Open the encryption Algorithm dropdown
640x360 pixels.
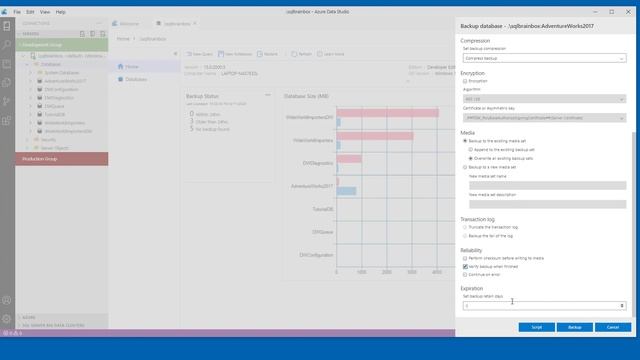[544, 99]
